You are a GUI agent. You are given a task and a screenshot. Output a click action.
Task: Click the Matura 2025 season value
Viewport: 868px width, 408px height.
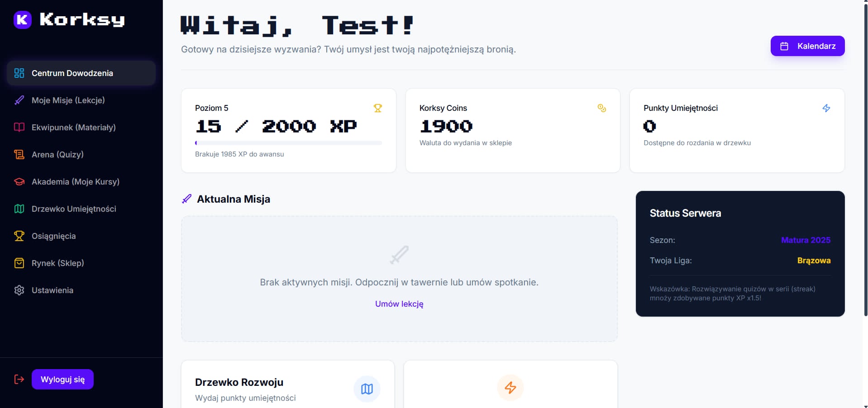(806, 240)
